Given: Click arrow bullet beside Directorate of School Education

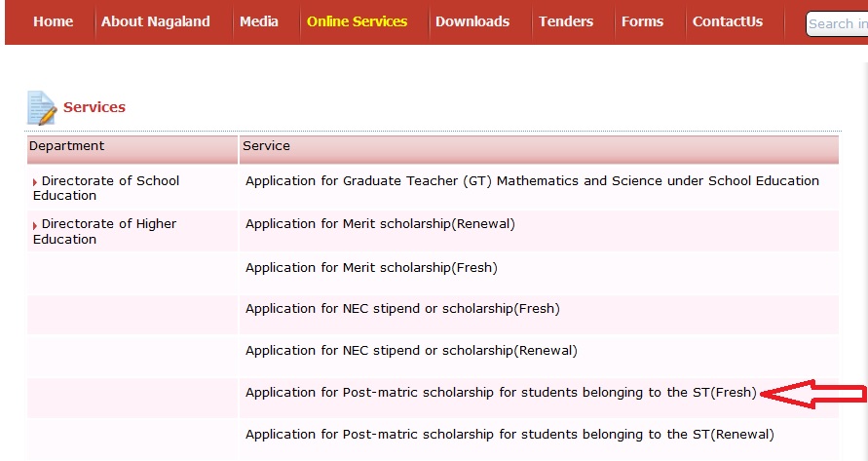Looking at the screenshot, I should tap(35, 182).
